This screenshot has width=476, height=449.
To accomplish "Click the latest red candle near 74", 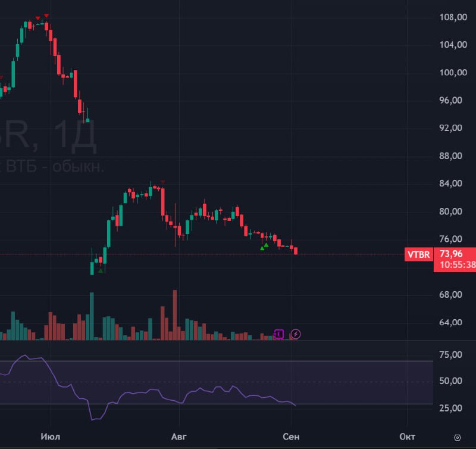I will (296, 251).
